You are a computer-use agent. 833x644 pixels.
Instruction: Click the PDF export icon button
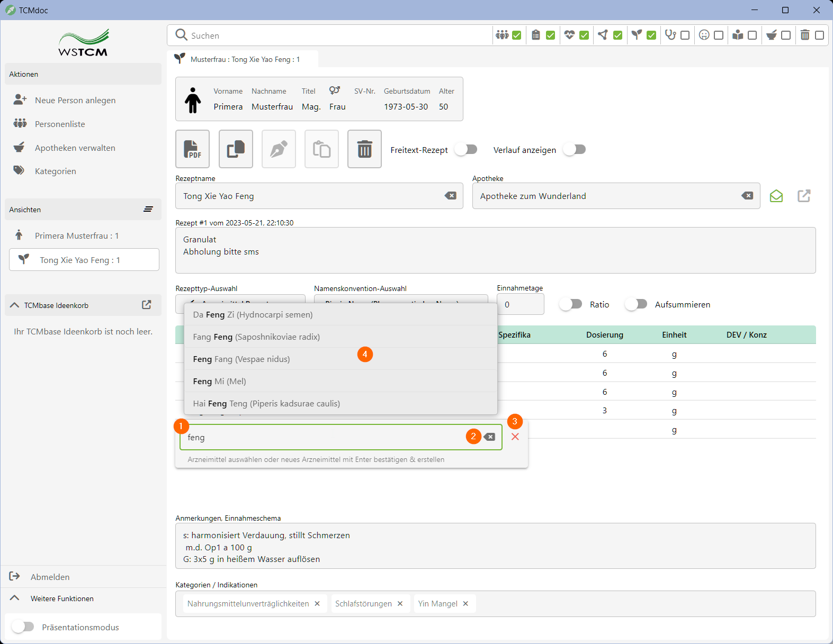click(192, 149)
